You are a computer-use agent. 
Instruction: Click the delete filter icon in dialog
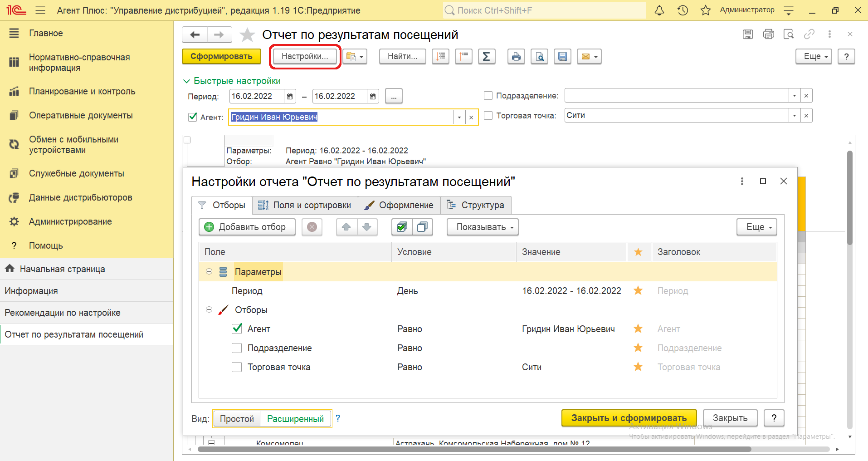(312, 227)
